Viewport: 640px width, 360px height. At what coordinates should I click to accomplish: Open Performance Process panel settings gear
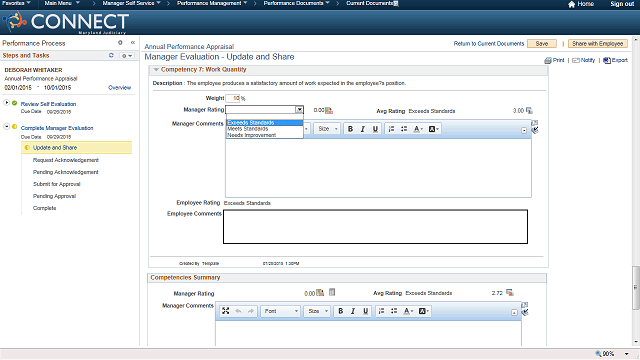pos(120,42)
